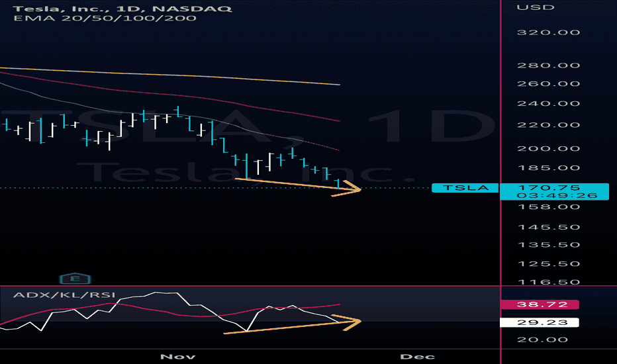Click the red 38.72 indicator value label

coord(539,304)
